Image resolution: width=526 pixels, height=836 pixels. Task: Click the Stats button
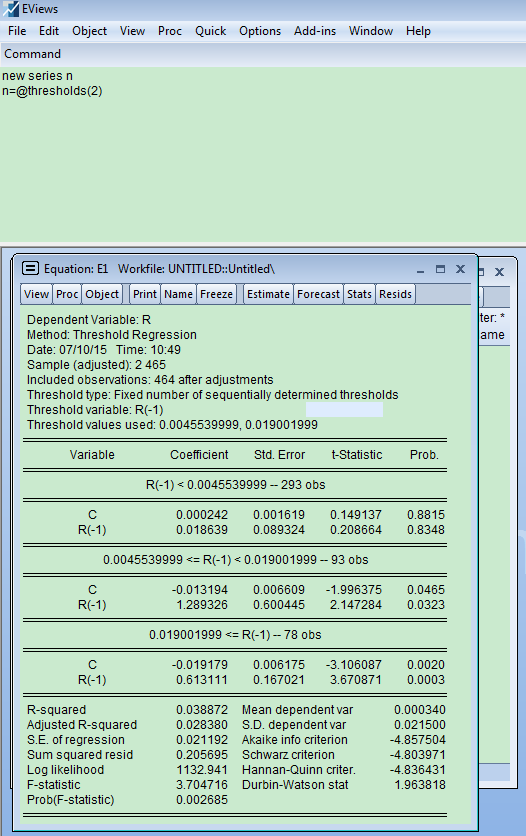[x=360, y=294]
